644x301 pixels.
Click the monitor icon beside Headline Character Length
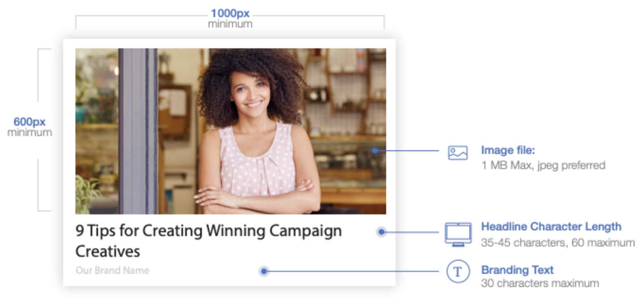[458, 234]
